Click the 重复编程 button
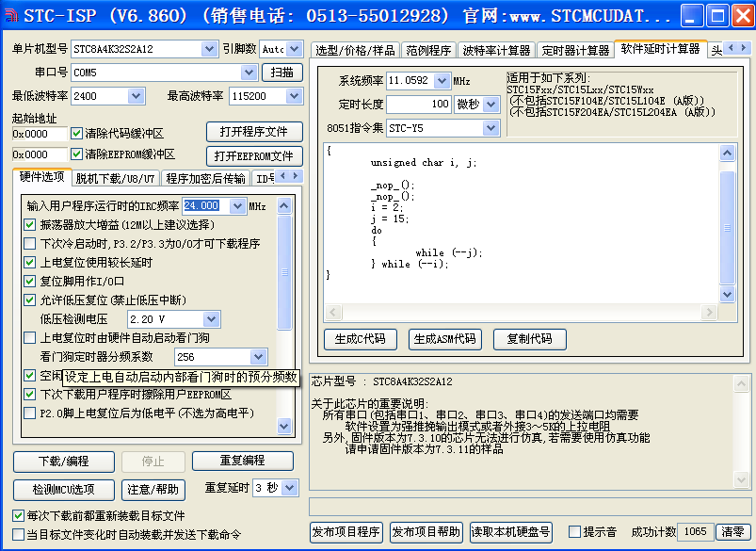 (x=243, y=461)
